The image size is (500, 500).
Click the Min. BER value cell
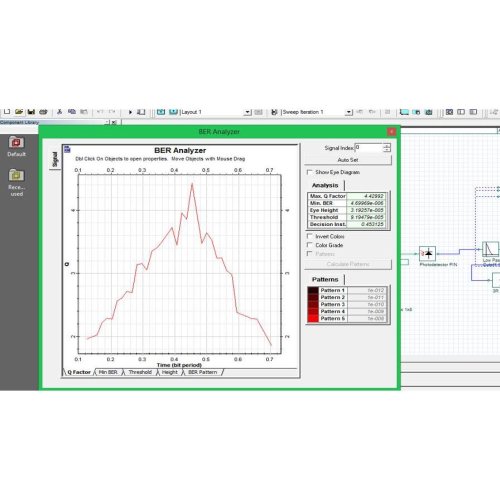[x=367, y=203]
